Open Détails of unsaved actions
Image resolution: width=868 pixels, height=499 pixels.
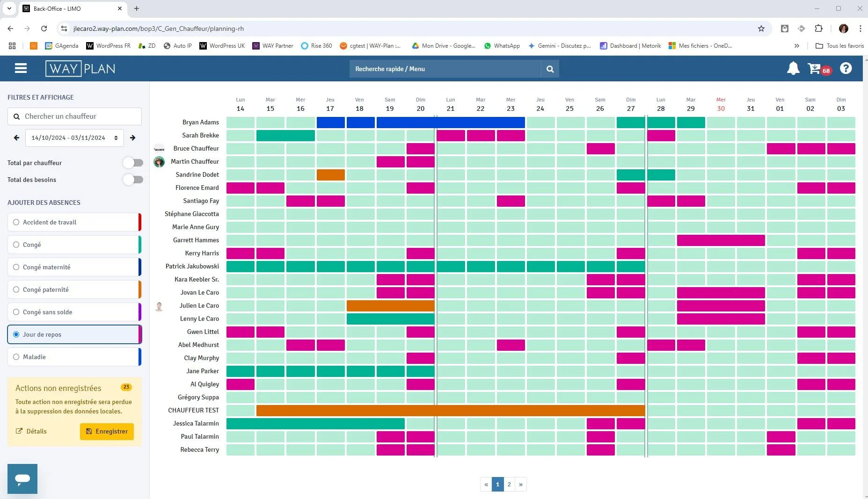click(x=31, y=431)
